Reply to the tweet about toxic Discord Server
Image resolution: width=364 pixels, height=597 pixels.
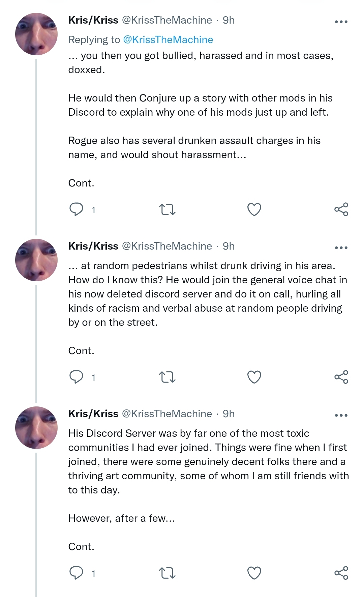tap(76, 573)
